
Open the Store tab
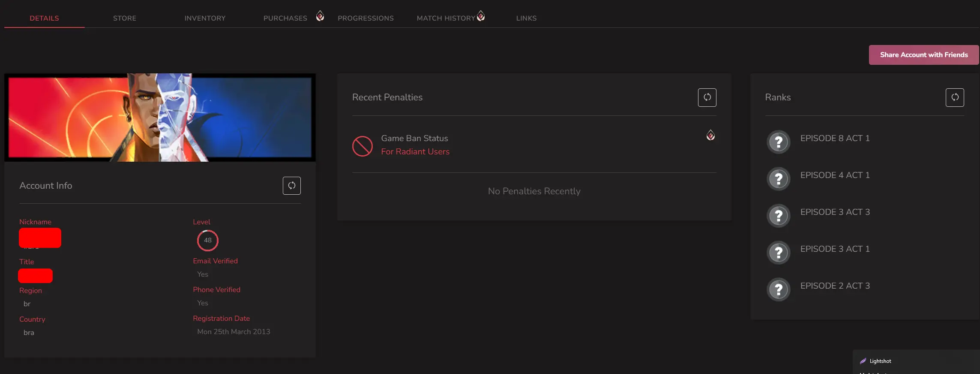[124, 18]
